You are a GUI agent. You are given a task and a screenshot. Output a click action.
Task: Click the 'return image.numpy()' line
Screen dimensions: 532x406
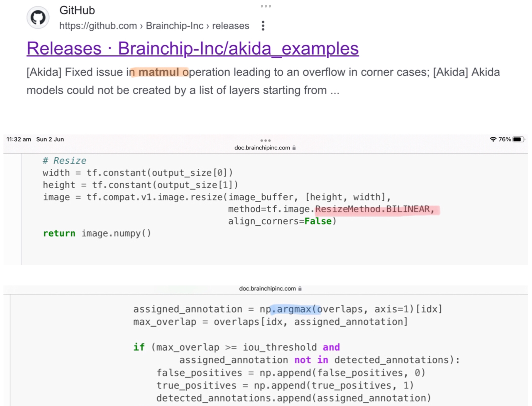(x=97, y=233)
